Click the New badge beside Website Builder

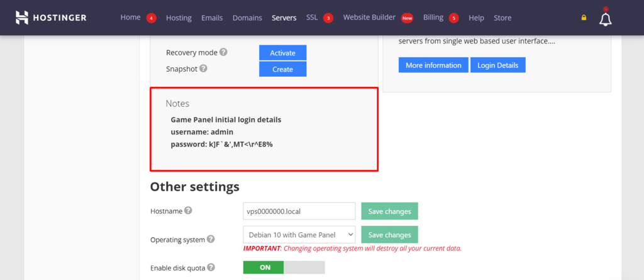pos(407,18)
